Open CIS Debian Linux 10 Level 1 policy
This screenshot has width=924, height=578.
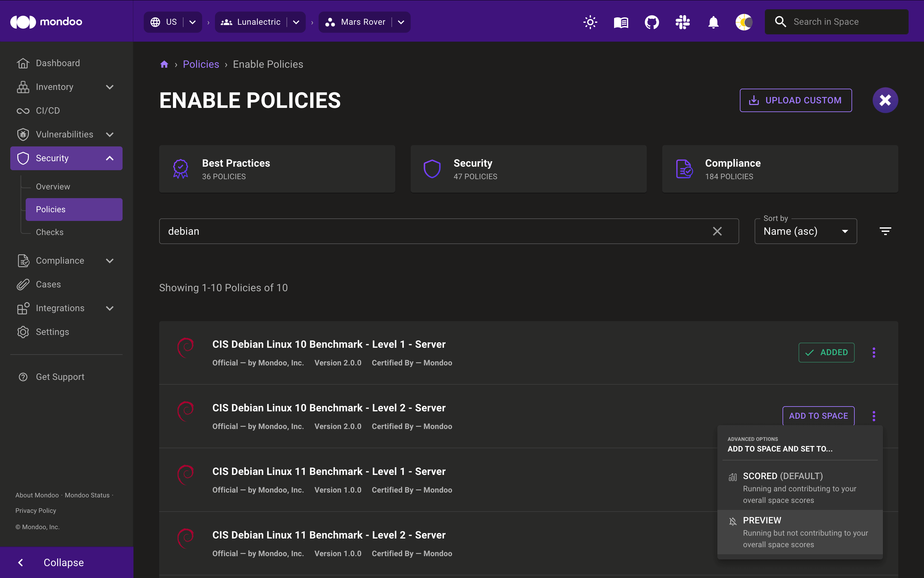329,345
